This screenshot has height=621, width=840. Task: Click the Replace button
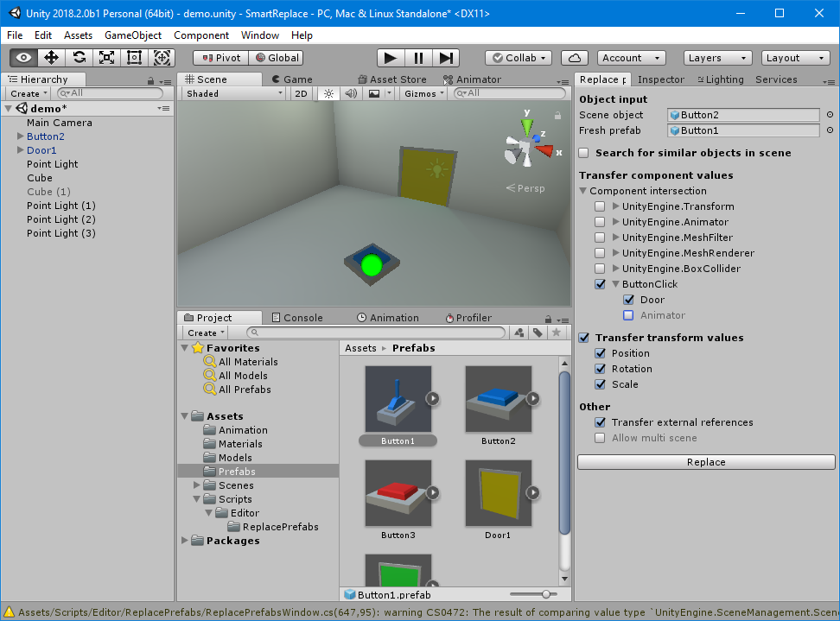[x=706, y=462]
